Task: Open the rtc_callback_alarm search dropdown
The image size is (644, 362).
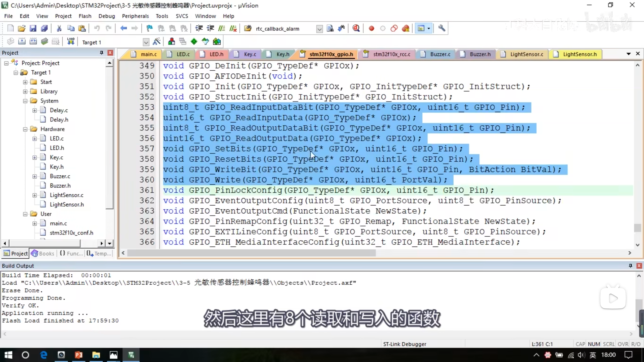Action: [319, 29]
